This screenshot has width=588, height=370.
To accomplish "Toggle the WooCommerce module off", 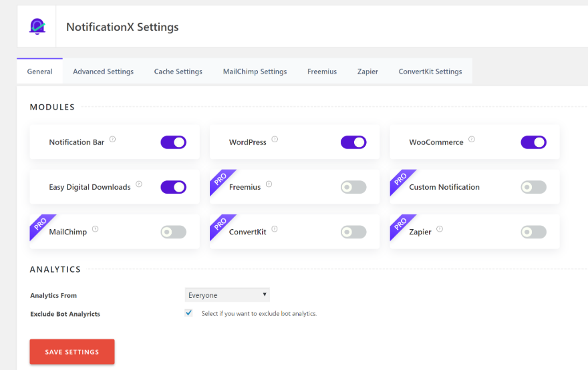I will coord(534,142).
